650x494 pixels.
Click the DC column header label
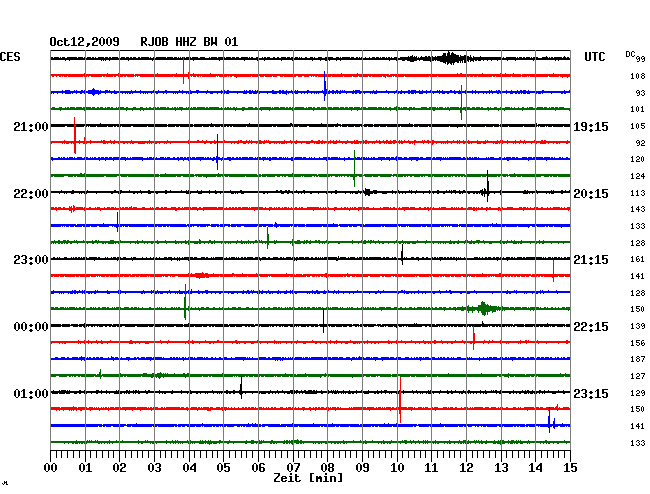click(x=630, y=54)
